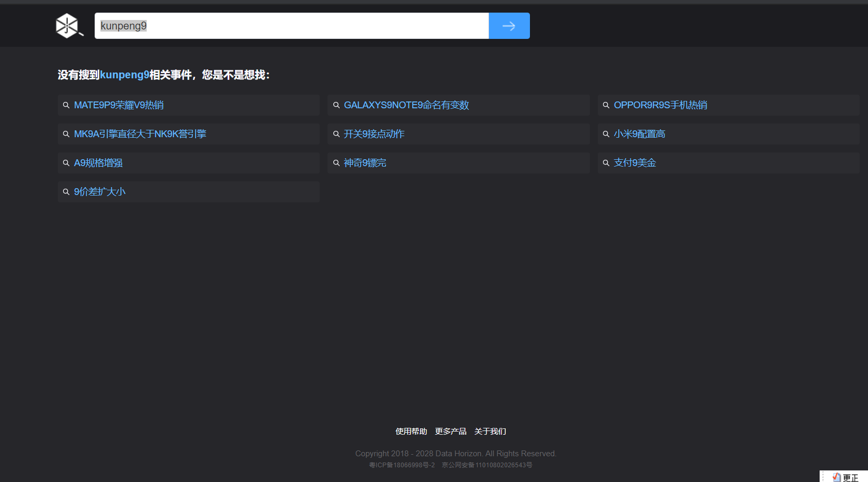Open the 9价差扩大小 suggestion

189,192
